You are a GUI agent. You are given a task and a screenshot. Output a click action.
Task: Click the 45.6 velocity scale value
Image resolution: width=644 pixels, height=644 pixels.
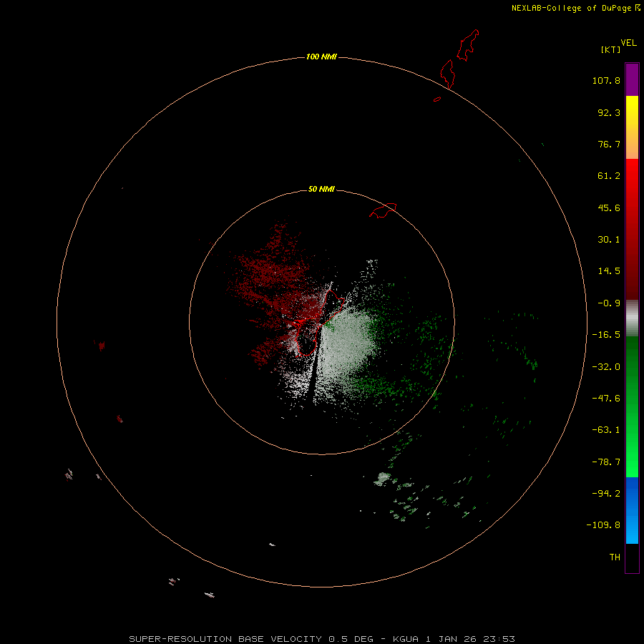pyautogui.click(x=609, y=208)
